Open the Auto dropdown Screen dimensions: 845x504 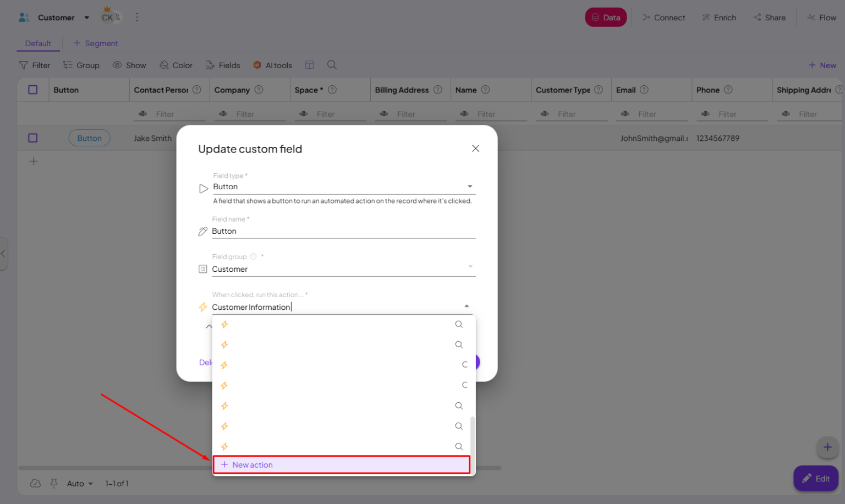[79, 483]
